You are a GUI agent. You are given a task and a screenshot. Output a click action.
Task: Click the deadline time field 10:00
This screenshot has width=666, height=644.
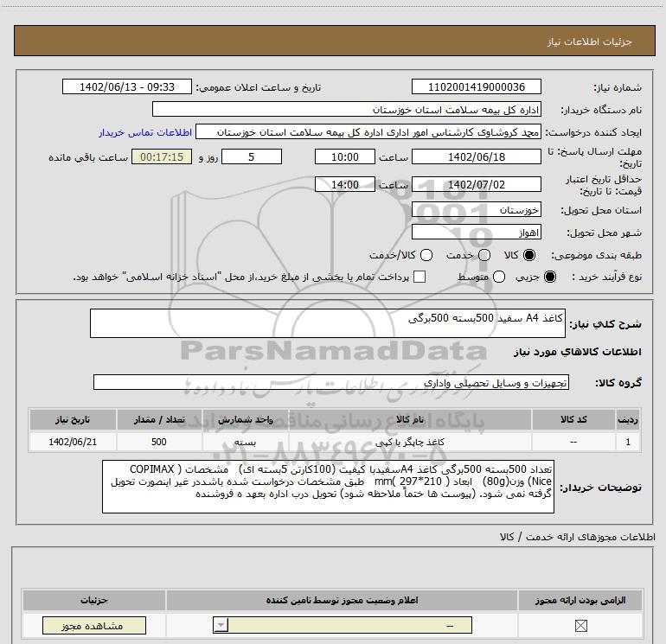point(345,156)
